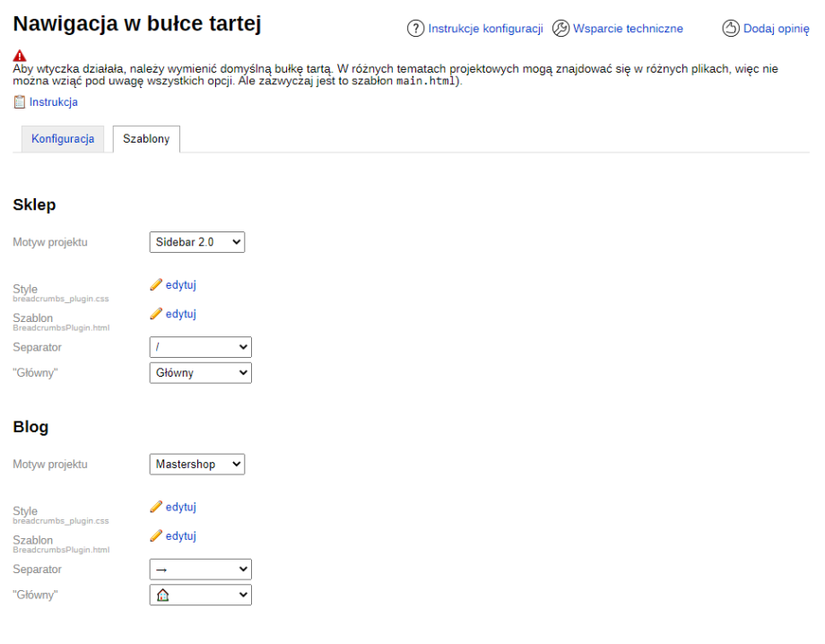Click the pencil icon for Style in Sklep

tap(156, 285)
